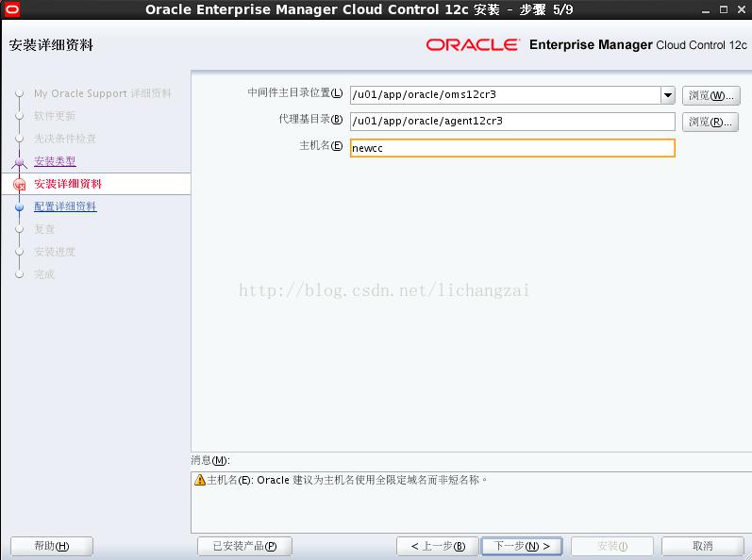Image resolution: width=752 pixels, height=560 pixels.
Task: Minimize the installer window
Action: click(706, 10)
